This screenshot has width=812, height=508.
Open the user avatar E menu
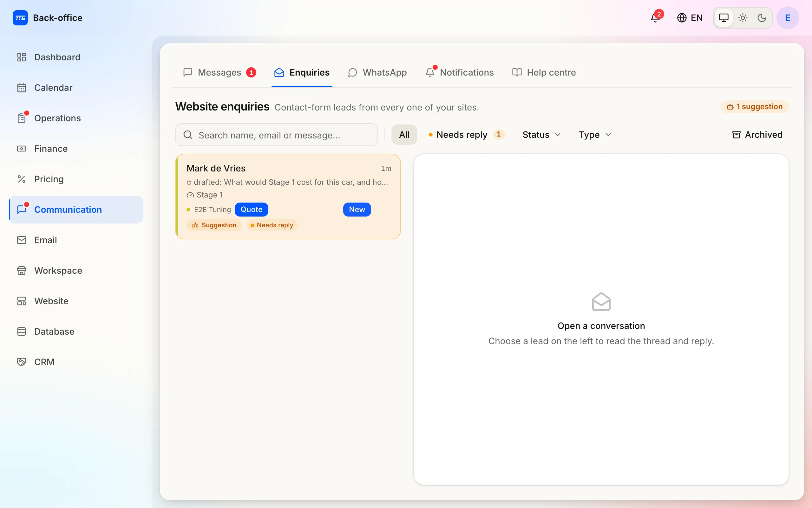tap(788, 18)
